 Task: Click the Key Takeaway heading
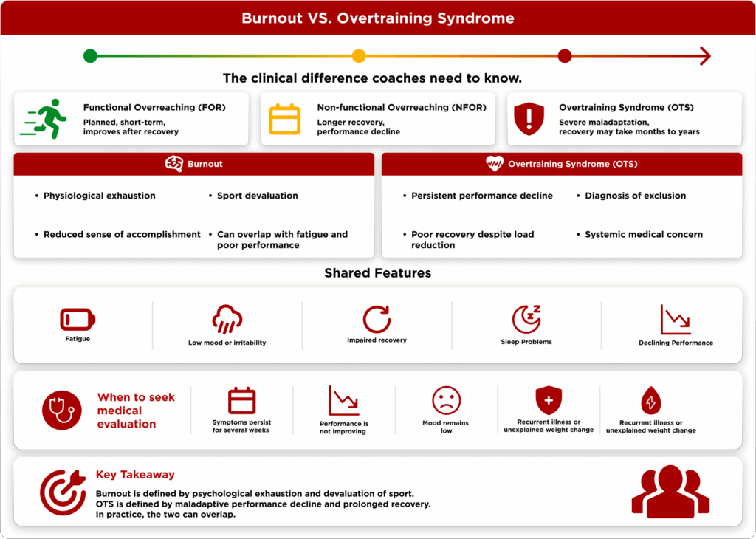[135, 475]
